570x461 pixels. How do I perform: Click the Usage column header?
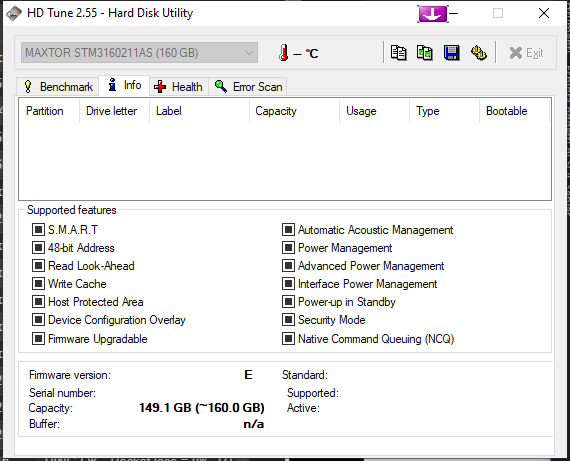[374, 111]
